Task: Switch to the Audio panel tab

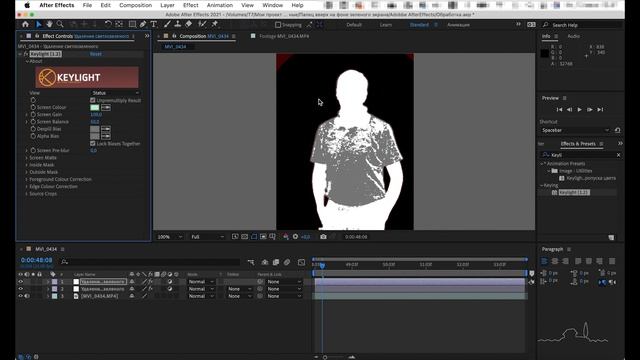Action: click(x=573, y=36)
